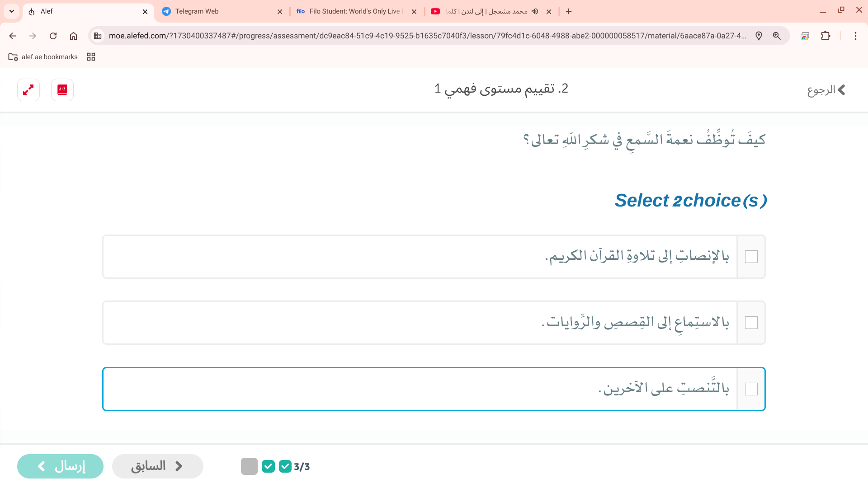Check the eavesdropping on others option
The image size is (868, 488).
point(751,389)
